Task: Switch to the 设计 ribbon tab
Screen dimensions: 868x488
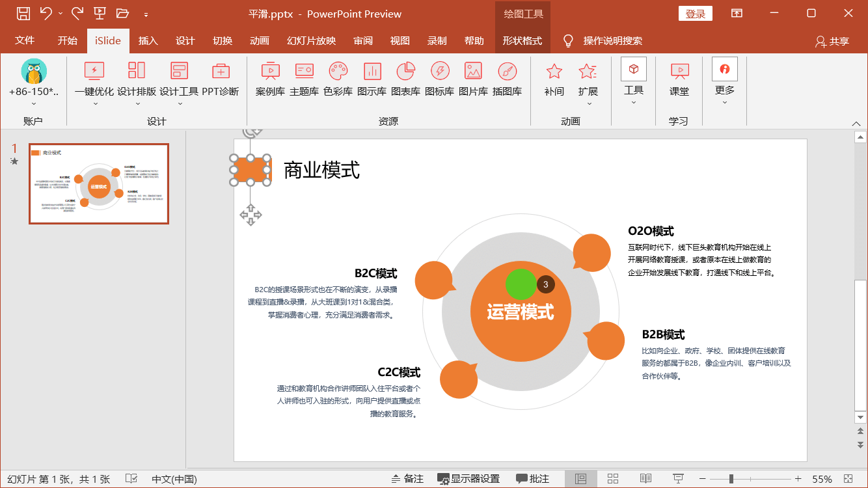Action: coord(185,40)
